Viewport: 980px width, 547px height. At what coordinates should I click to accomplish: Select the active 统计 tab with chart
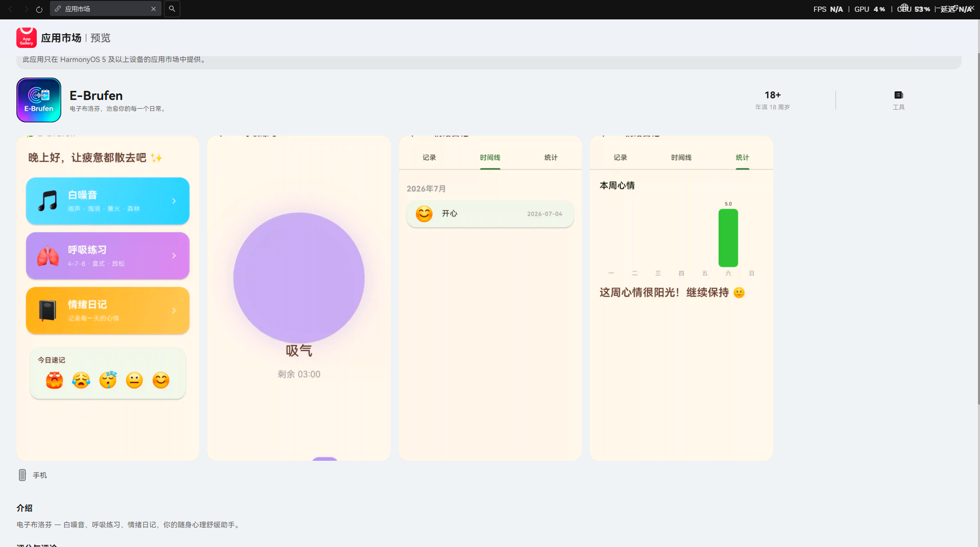tap(742, 158)
